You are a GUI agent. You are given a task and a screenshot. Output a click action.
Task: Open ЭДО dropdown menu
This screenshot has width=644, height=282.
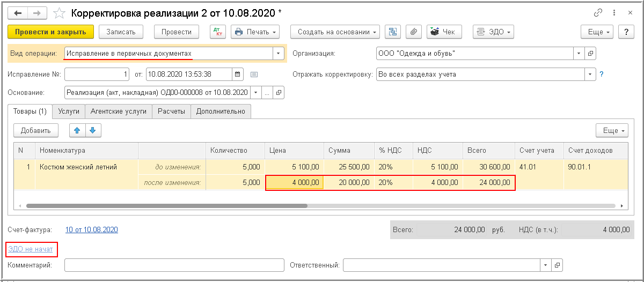click(493, 32)
